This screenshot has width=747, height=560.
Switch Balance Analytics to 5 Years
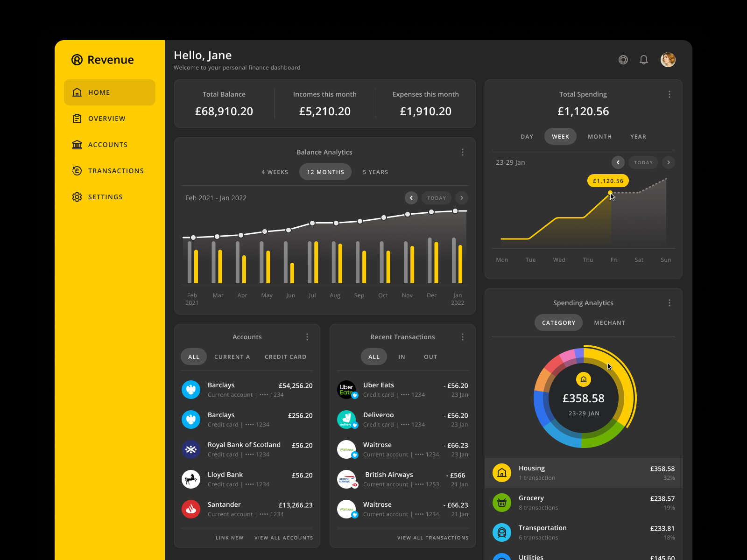point(375,172)
